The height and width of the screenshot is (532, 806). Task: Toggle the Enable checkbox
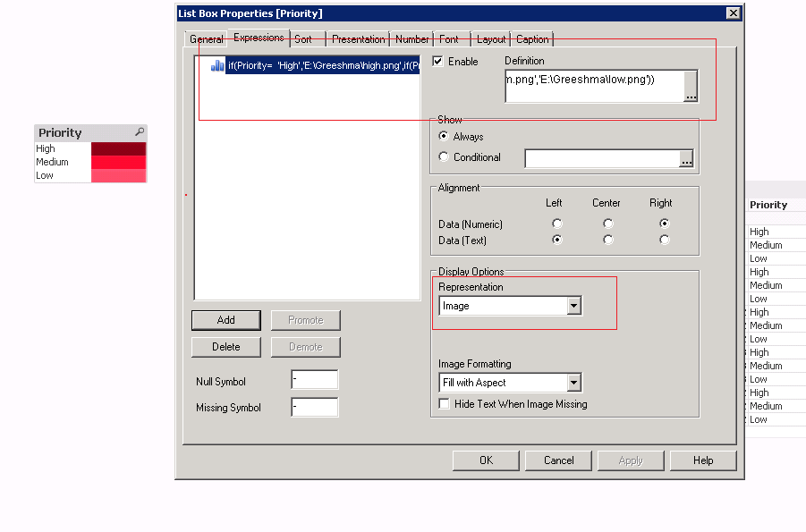(x=438, y=62)
